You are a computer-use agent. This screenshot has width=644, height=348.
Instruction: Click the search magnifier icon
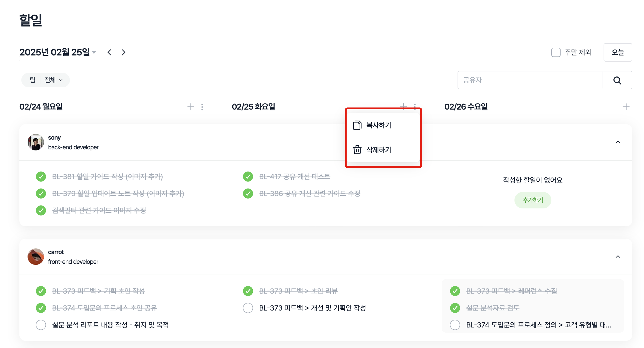click(617, 80)
